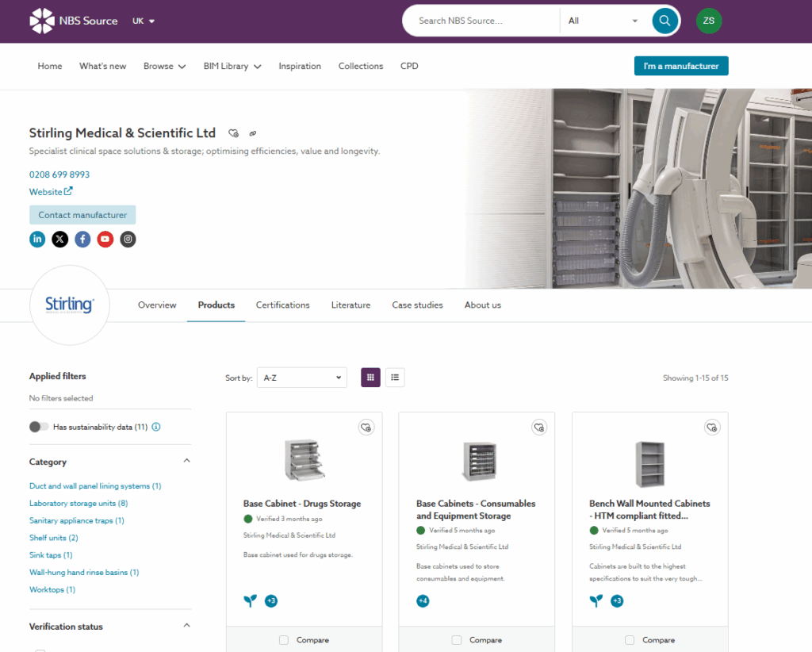812x652 pixels.
Task: Save Bench Wall Mounted Cabinets to collection
Action: pyautogui.click(x=712, y=428)
